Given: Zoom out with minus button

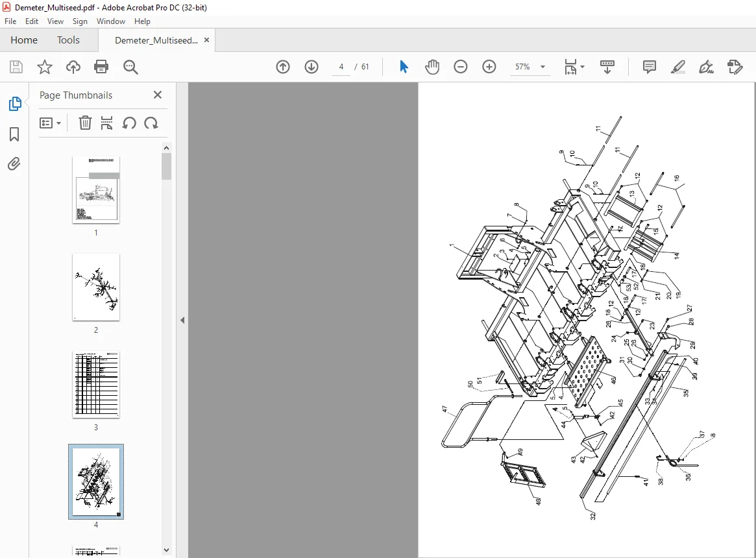Looking at the screenshot, I should (461, 67).
